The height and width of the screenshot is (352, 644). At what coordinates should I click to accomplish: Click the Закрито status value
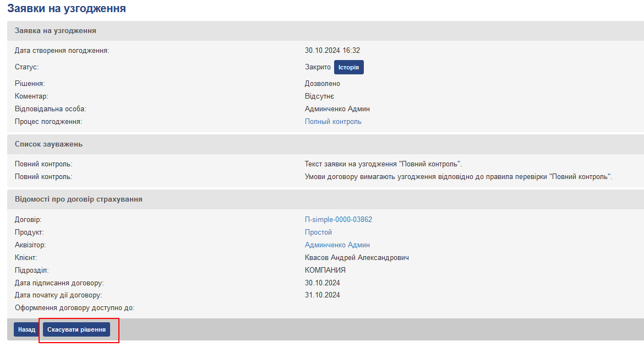tap(318, 67)
